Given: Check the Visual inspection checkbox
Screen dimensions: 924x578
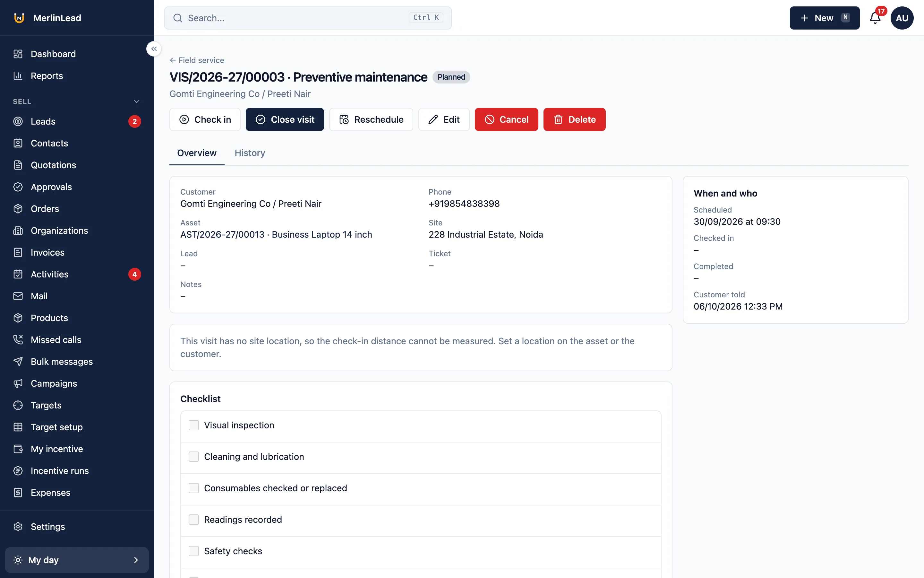Looking at the screenshot, I should (193, 425).
